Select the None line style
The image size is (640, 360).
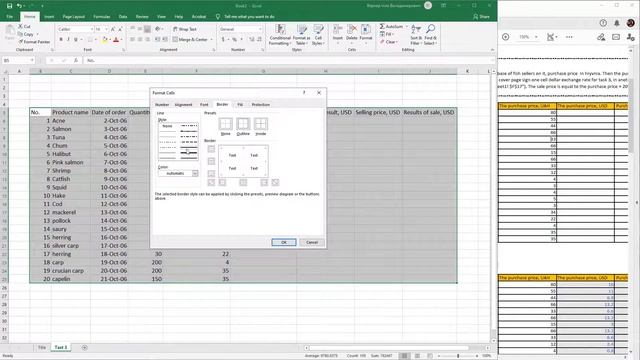[167, 126]
